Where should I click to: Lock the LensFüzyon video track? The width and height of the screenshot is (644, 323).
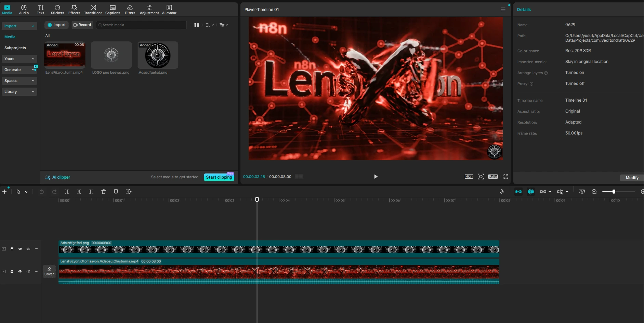(12, 271)
